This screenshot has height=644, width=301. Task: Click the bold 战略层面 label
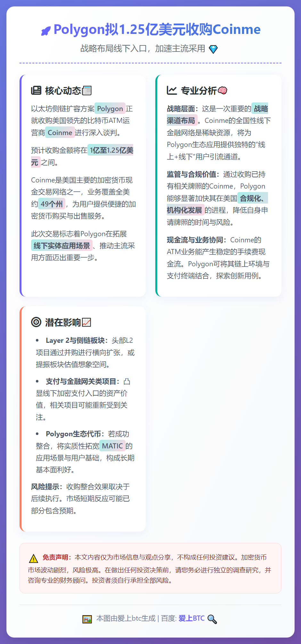[x=183, y=109]
